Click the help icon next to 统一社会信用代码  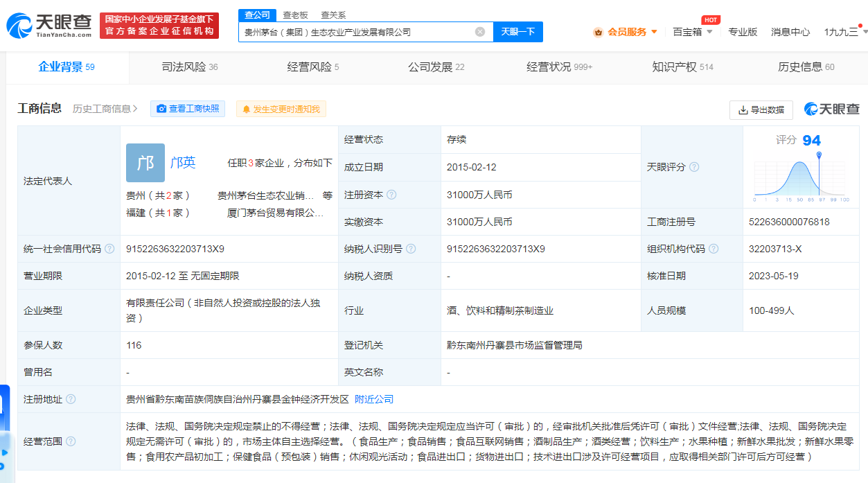tap(109, 249)
